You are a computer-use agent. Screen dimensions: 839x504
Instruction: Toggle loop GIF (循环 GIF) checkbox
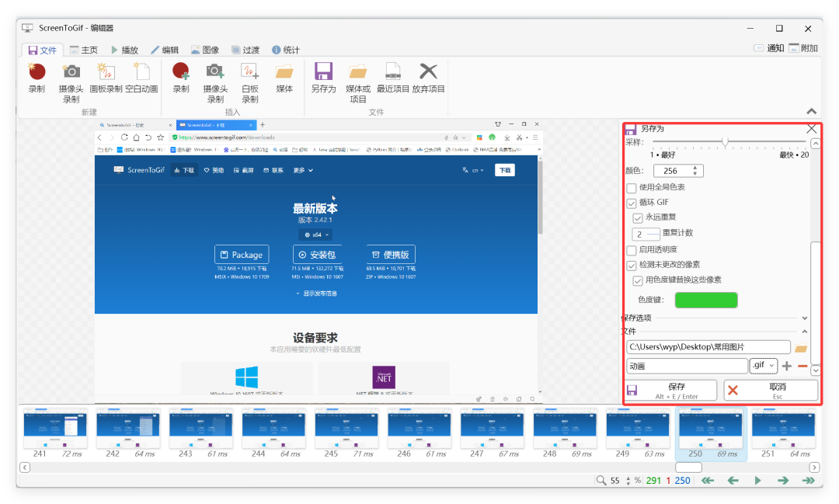tap(632, 203)
